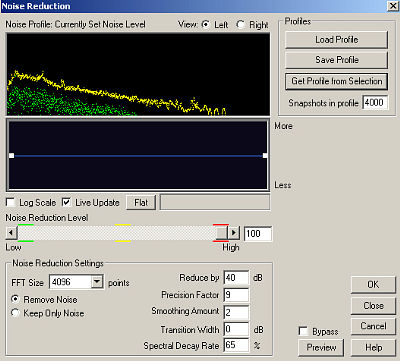Image resolution: width=400 pixels, height=361 pixels.
Task: Click the Save Profile button
Action: point(337,60)
